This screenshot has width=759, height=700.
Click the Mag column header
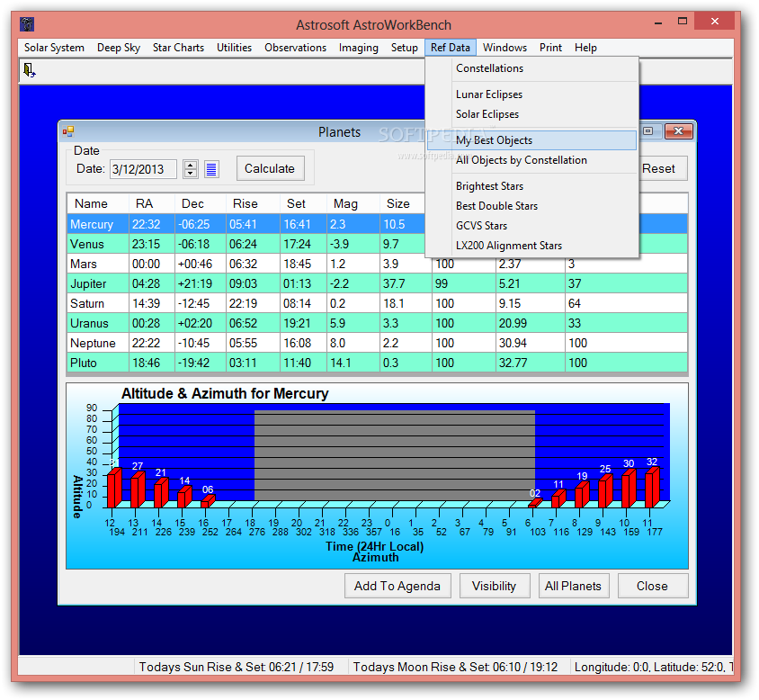tap(353, 204)
